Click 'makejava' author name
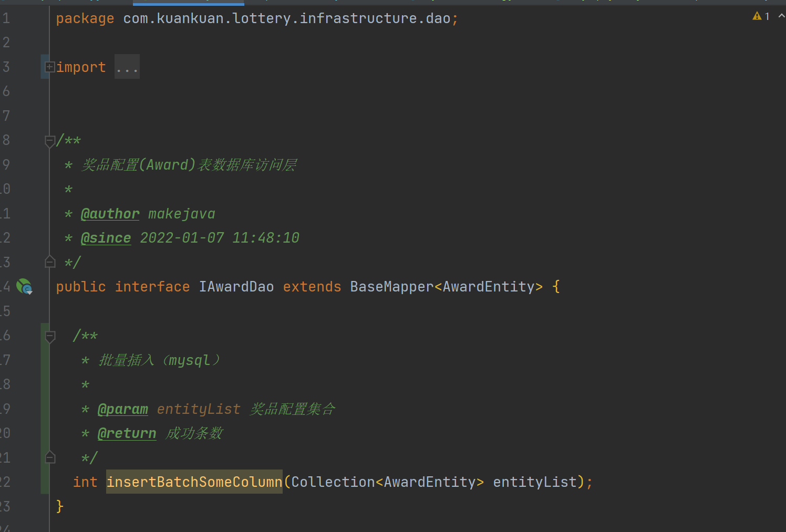The image size is (786, 532). pyautogui.click(x=182, y=214)
